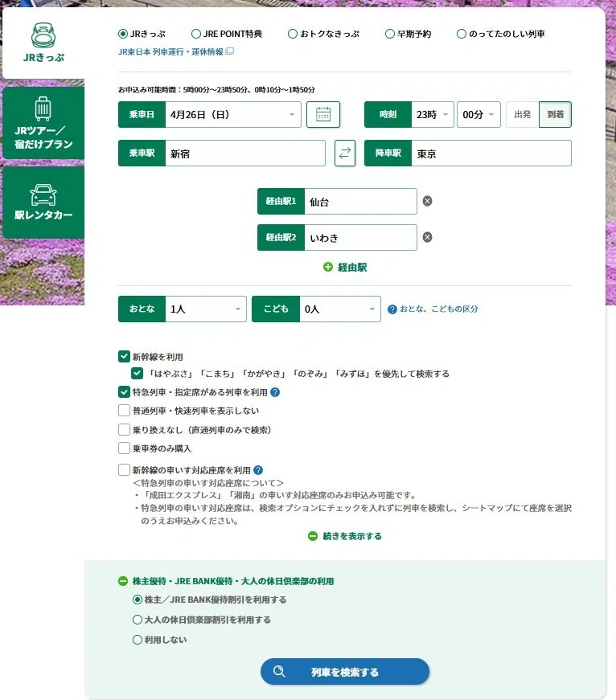This screenshot has height=700, width=616.
Task: Open help icon for おとな、こどもの区分
Action: 392,309
